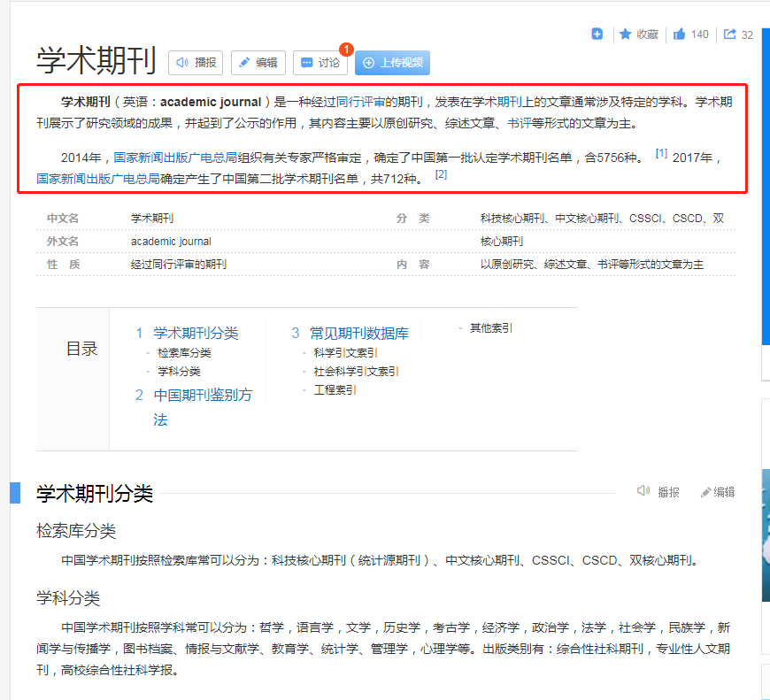This screenshot has width=770, height=700.
Task: Open the first 国家新闻出版广电总局 link after 2014年
Action: tap(175, 158)
